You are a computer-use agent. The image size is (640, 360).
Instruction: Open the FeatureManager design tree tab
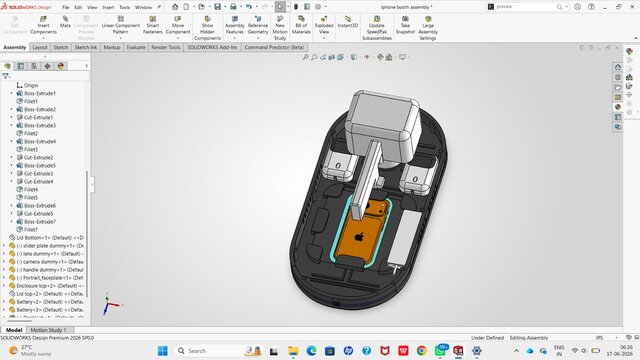[x=7, y=66]
